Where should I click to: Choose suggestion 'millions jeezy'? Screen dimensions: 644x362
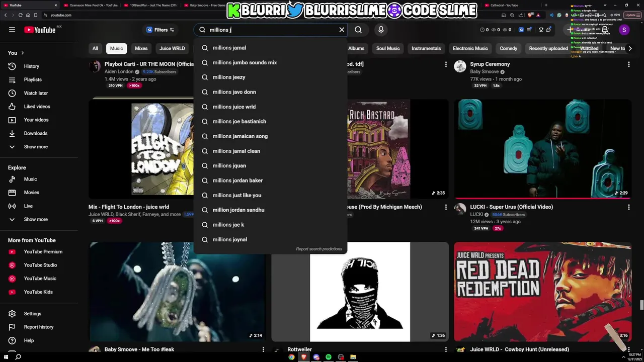pyautogui.click(x=270, y=77)
